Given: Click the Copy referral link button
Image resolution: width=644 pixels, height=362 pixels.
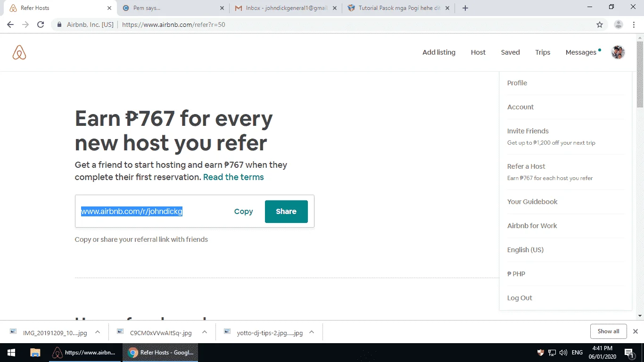Looking at the screenshot, I should pos(243,212).
